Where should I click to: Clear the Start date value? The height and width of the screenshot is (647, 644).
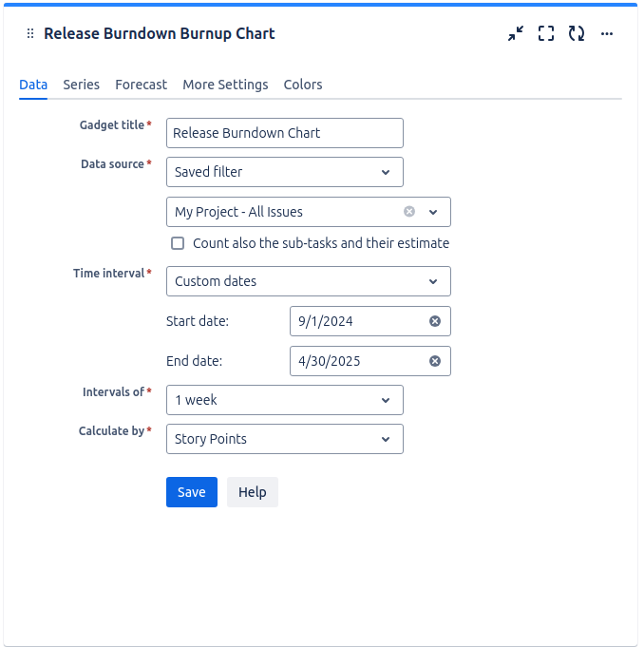(x=435, y=321)
